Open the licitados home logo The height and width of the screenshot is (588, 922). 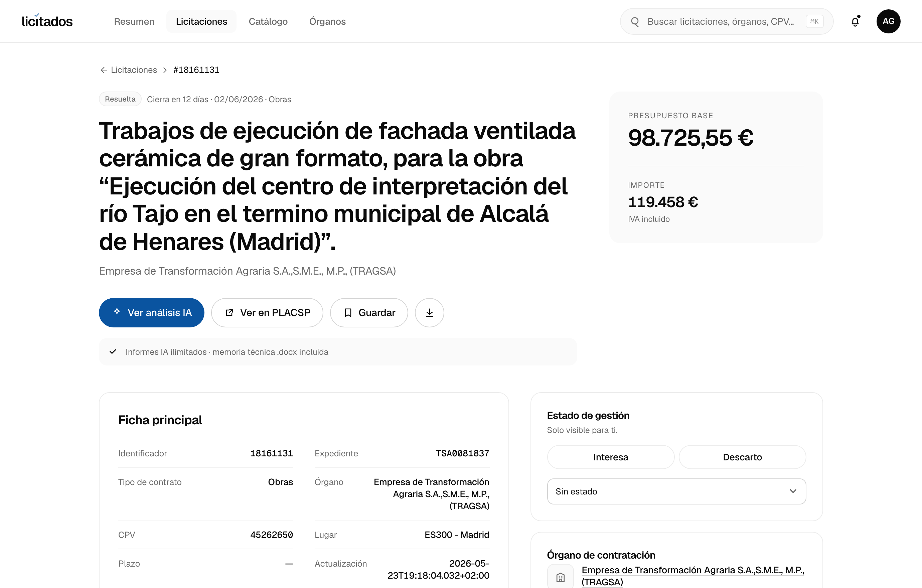pos(47,21)
